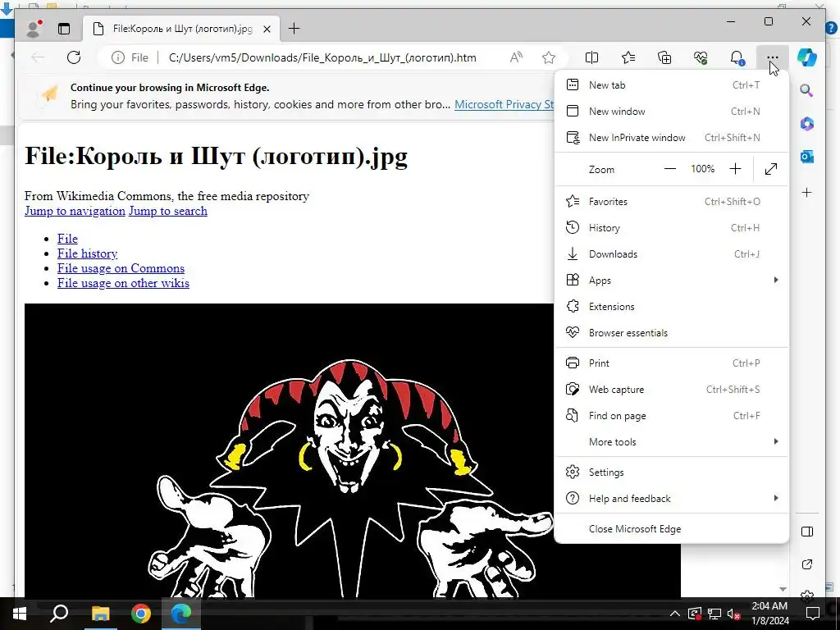Open File usage on other wikis link
Screen dimensions: 840x630
click(123, 283)
